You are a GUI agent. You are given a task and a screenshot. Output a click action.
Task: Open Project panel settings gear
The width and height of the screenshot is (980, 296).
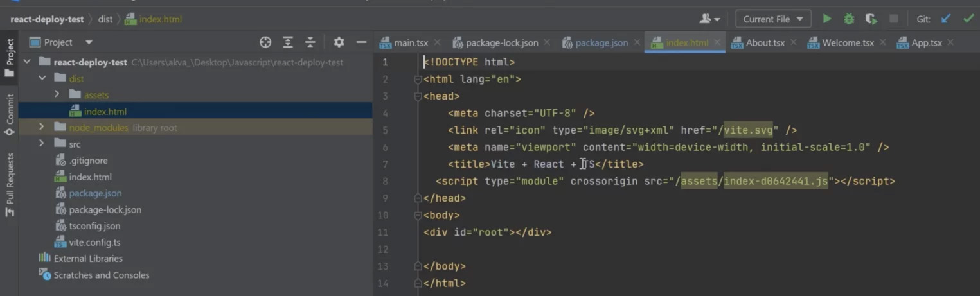[339, 42]
